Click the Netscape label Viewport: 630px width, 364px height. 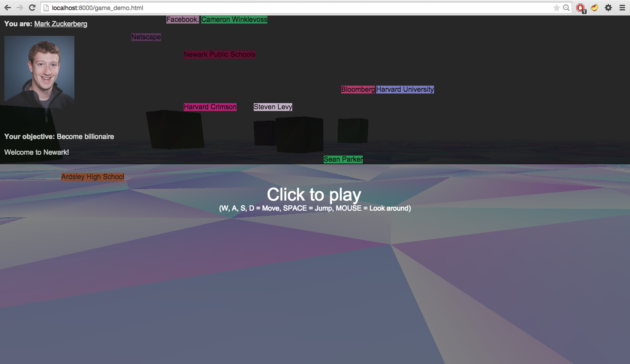(146, 37)
